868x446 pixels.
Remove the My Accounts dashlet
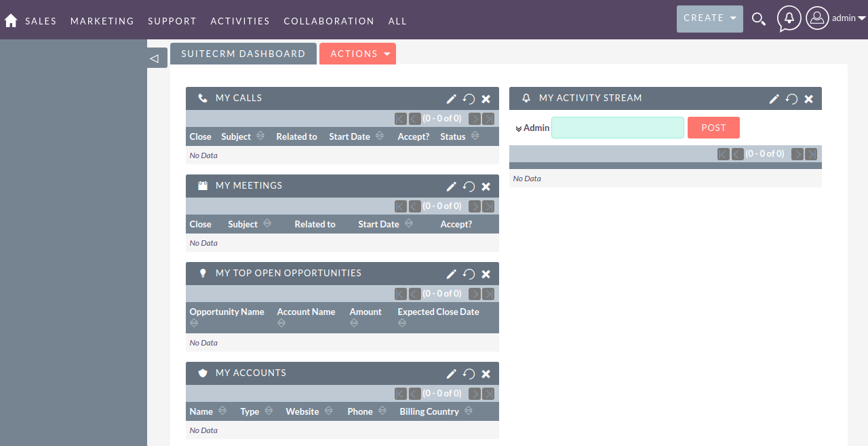point(486,373)
